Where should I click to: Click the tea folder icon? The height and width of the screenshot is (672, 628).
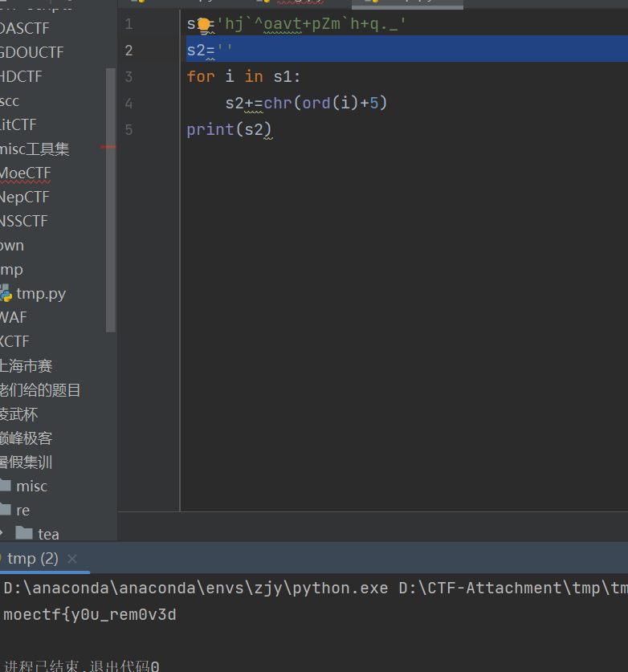pyautogui.click(x=24, y=534)
